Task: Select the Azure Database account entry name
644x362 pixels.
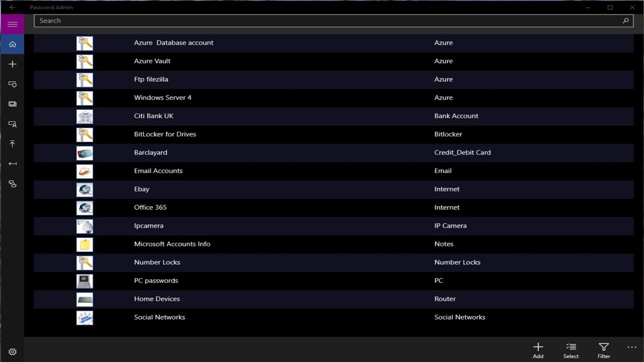Action: click(x=174, y=42)
